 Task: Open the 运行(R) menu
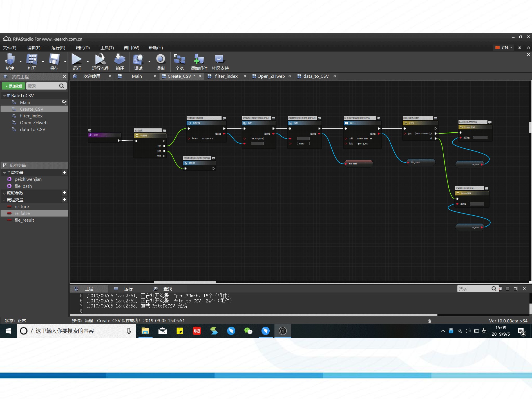58,48
